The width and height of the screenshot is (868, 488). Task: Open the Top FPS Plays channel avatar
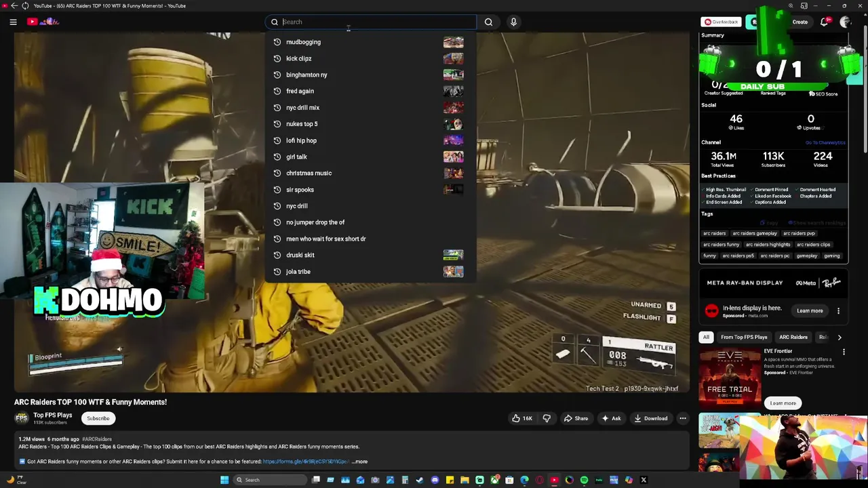click(x=22, y=418)
